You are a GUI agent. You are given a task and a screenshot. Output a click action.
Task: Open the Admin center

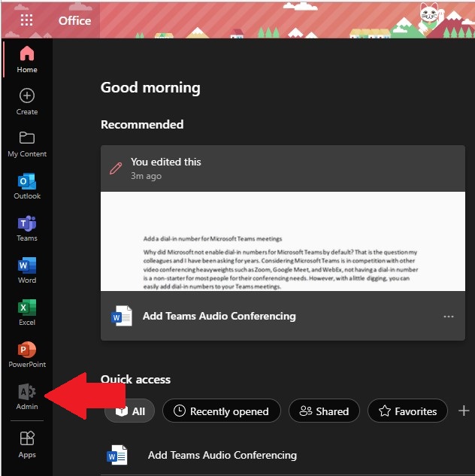click(27, 396)
